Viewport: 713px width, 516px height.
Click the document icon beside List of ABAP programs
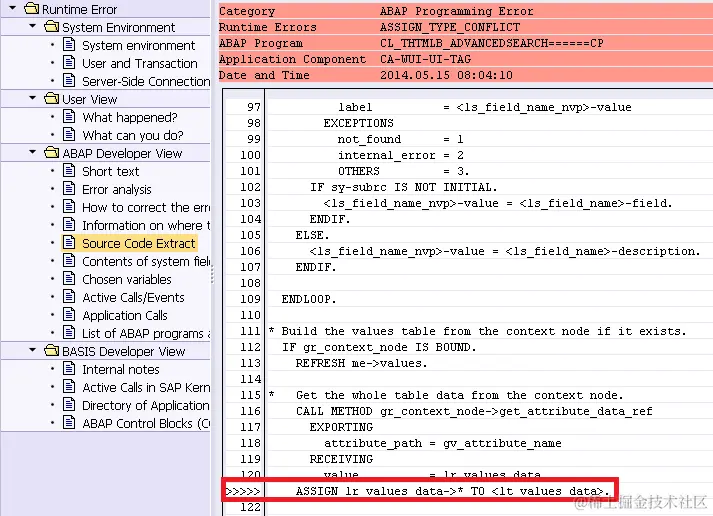(69, 332)
